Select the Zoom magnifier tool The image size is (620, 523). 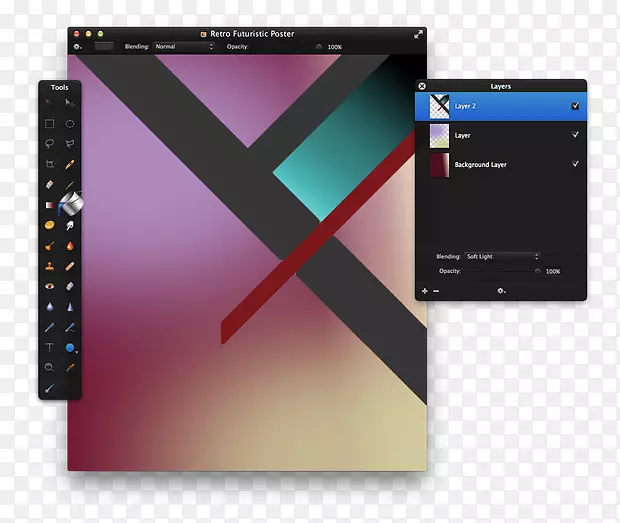pos(49,368)
